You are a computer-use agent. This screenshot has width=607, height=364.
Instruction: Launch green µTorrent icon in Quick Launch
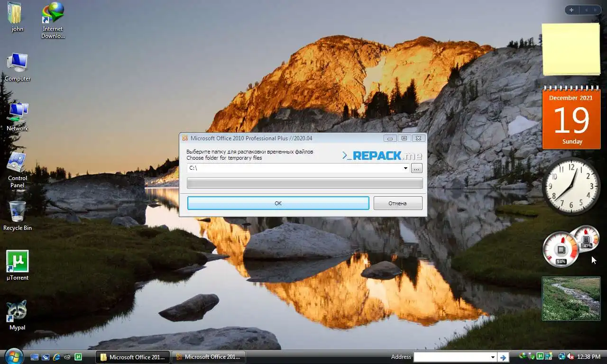78,357
